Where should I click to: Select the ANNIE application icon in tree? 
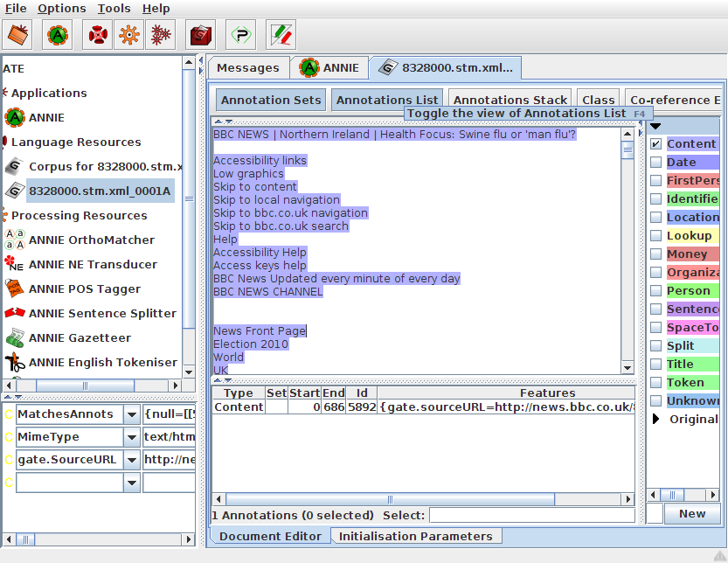(15, 117)
